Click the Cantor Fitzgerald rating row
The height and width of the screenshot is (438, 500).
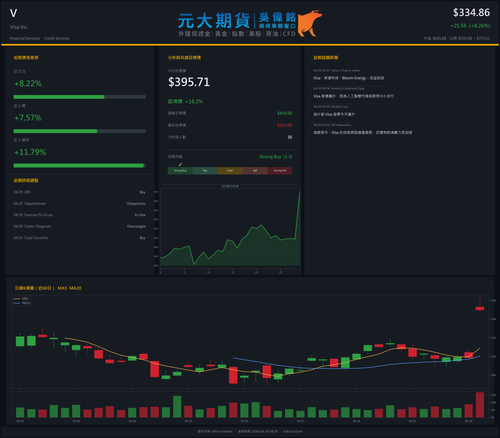tap(80, 226)
